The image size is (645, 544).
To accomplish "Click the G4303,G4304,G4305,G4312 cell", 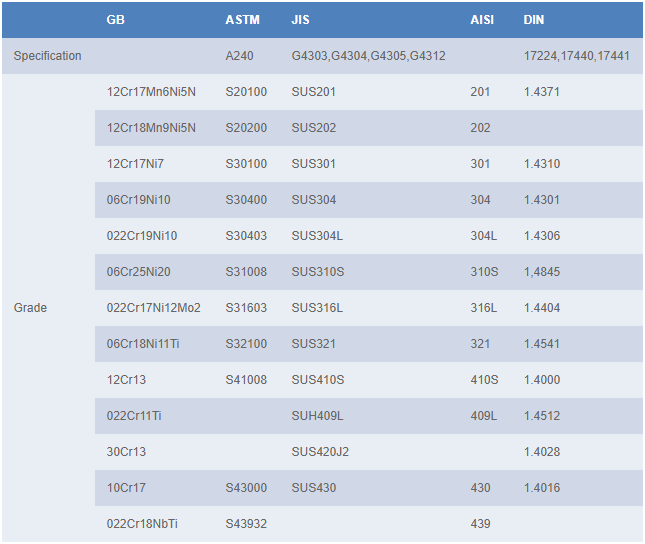I will coord(368,56).
